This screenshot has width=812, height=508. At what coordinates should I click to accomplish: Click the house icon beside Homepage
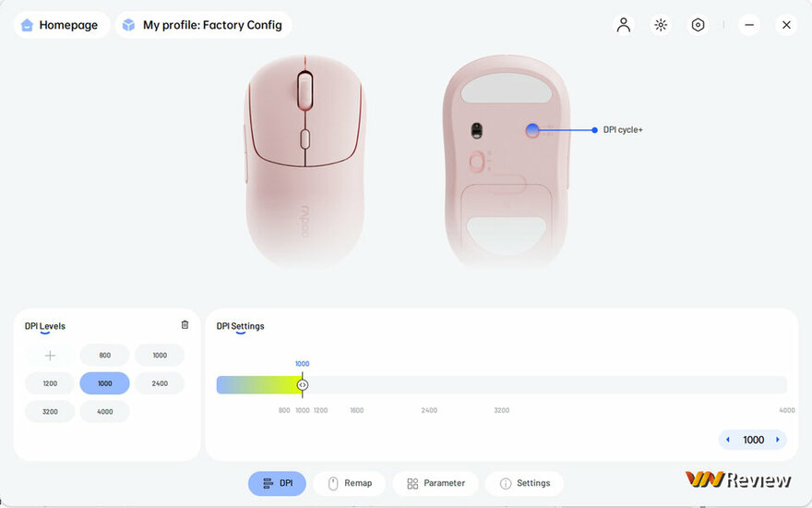(27, 25)
